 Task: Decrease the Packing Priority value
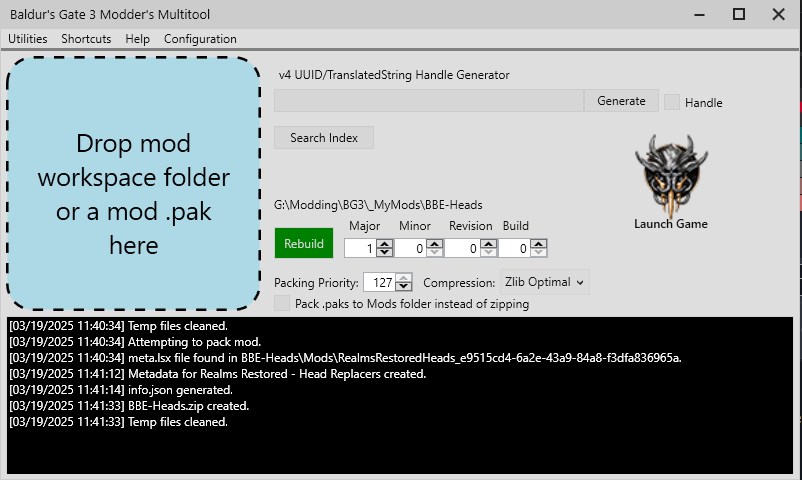404,287
